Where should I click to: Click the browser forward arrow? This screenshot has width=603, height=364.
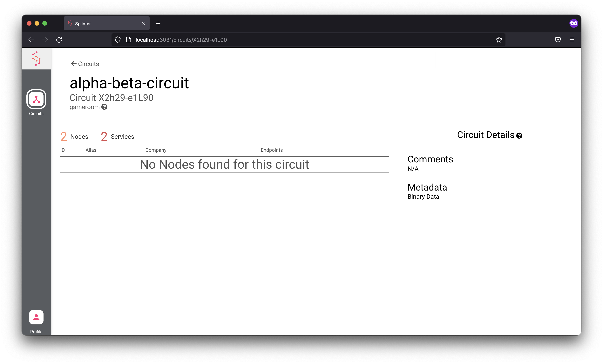[x=45, y=40]
